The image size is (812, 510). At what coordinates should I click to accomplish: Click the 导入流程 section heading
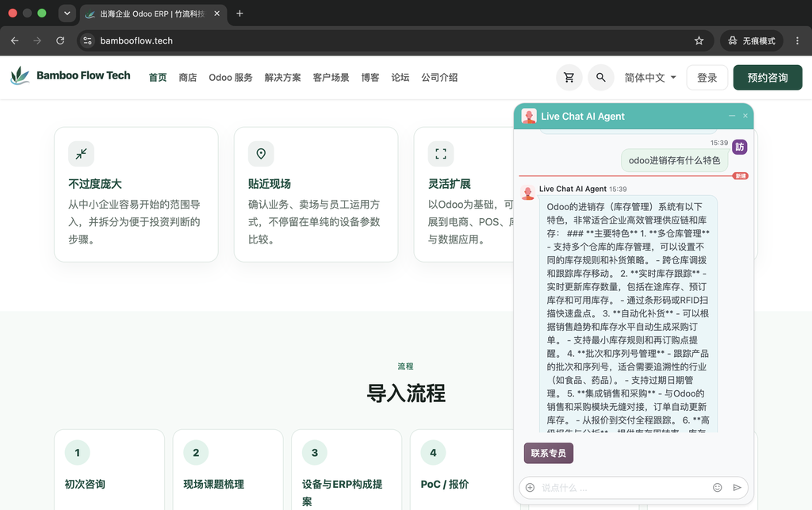point(406,393)
